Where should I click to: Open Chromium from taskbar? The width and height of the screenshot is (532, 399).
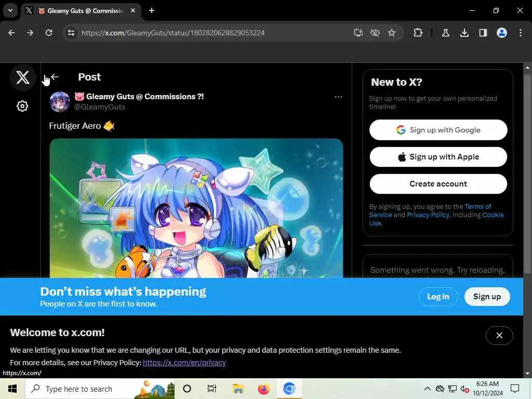[289, 389]
